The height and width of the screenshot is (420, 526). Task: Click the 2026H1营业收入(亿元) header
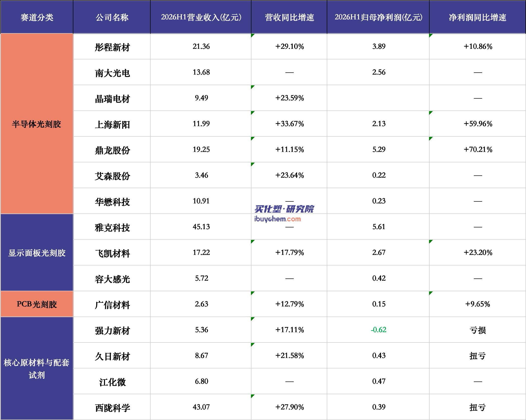201,17
